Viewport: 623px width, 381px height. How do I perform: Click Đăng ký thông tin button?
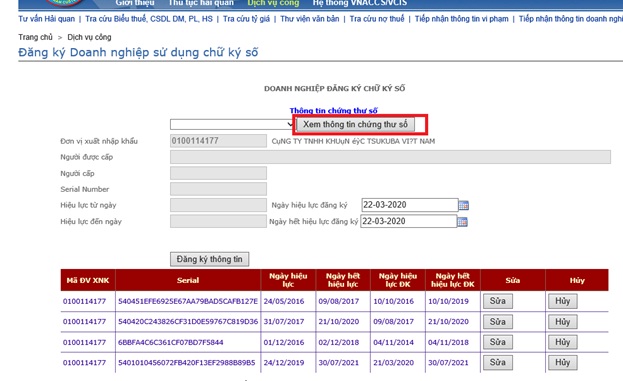point(209,259)
